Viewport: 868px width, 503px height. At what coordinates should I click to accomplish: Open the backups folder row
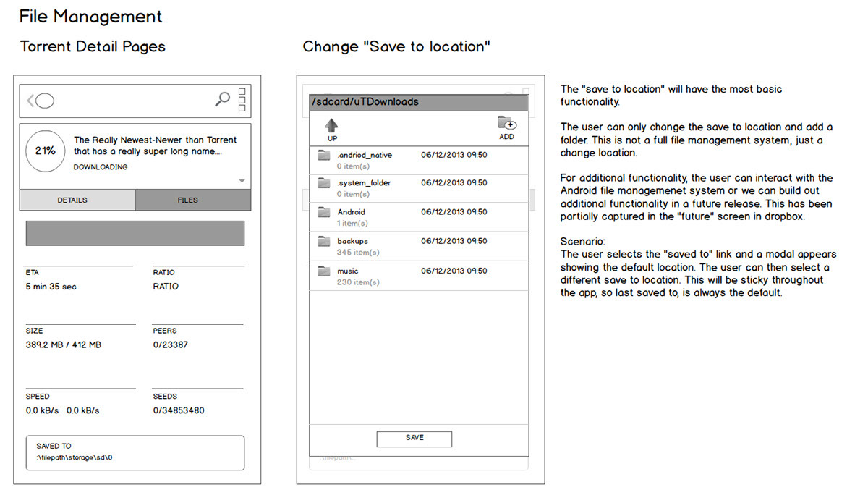[419, 246]
